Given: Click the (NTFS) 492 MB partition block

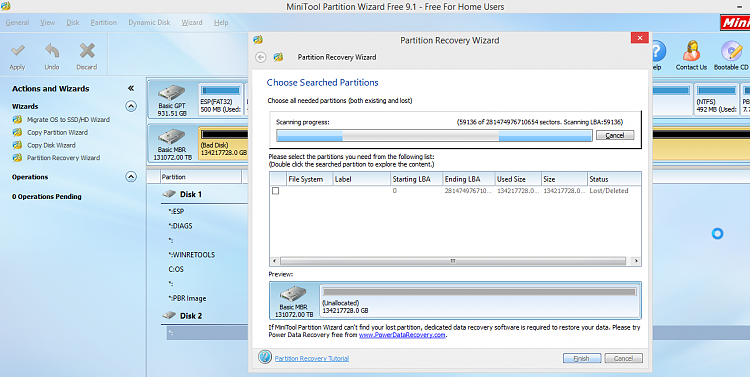Looking at the screenshot, I should 716,100.
